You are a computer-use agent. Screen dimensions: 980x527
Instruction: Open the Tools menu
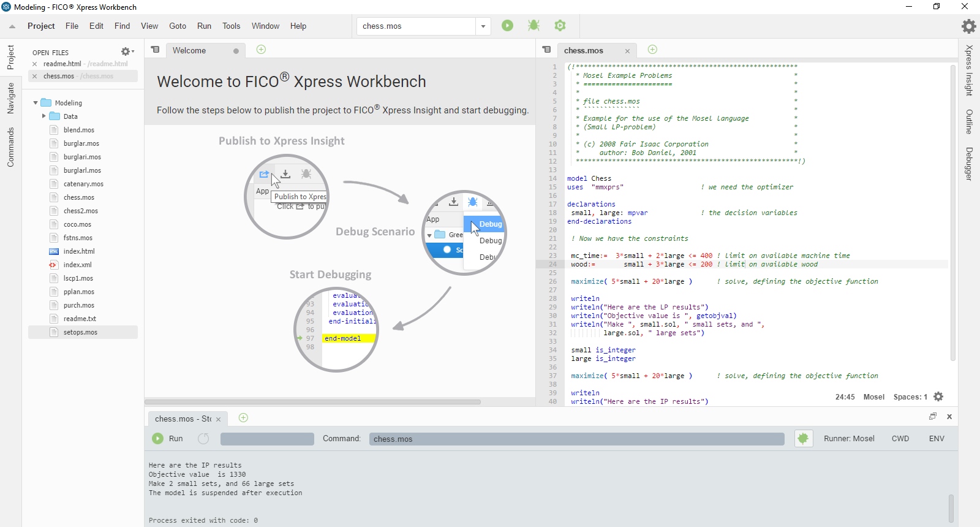click(x=231, y=26)
